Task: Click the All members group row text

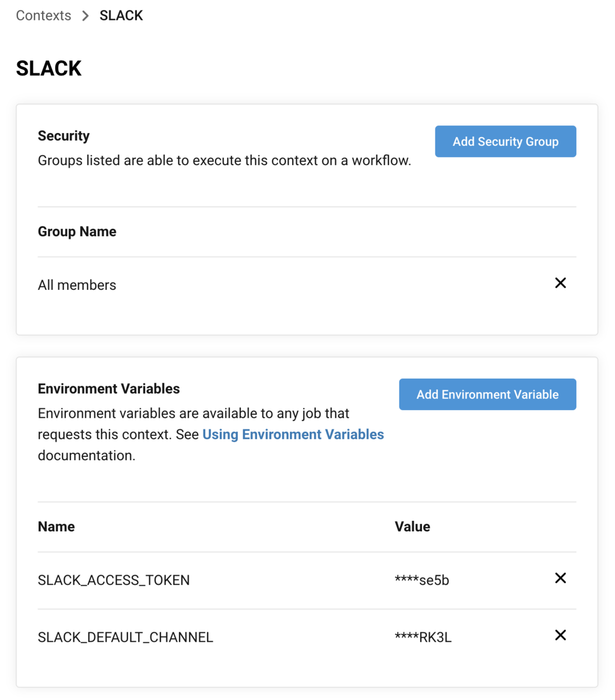Action: pyautogui.click(x=77, y=285)
